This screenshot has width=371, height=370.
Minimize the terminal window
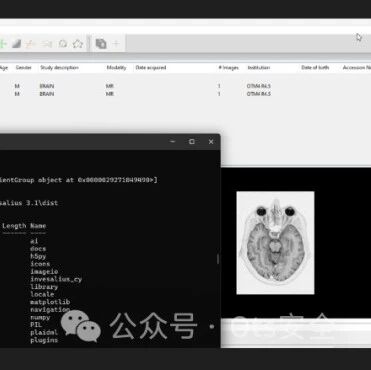click(172, 142)
